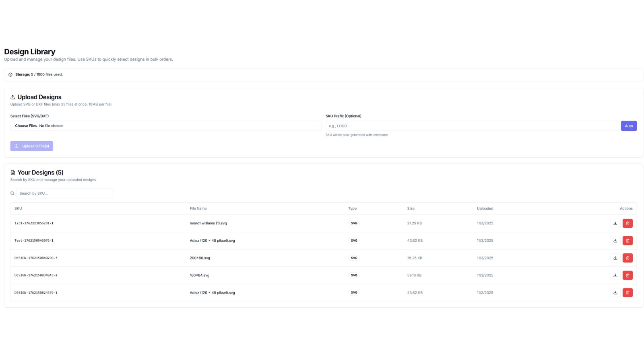Download design DESIGN-1762150824579-1
The width and height of the screenshot is (644, 362).
(x=615, y=292)
